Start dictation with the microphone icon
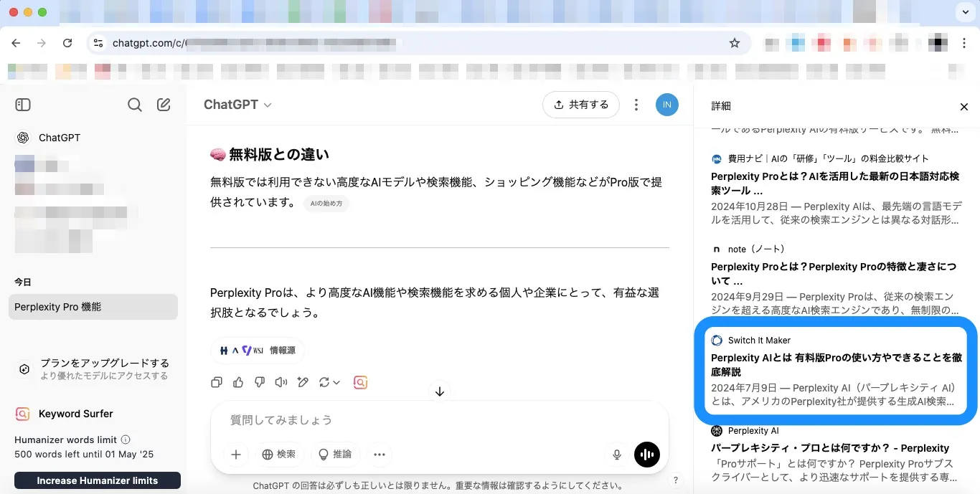Viewport: 980px width, 494px height. tap(616, 455)
